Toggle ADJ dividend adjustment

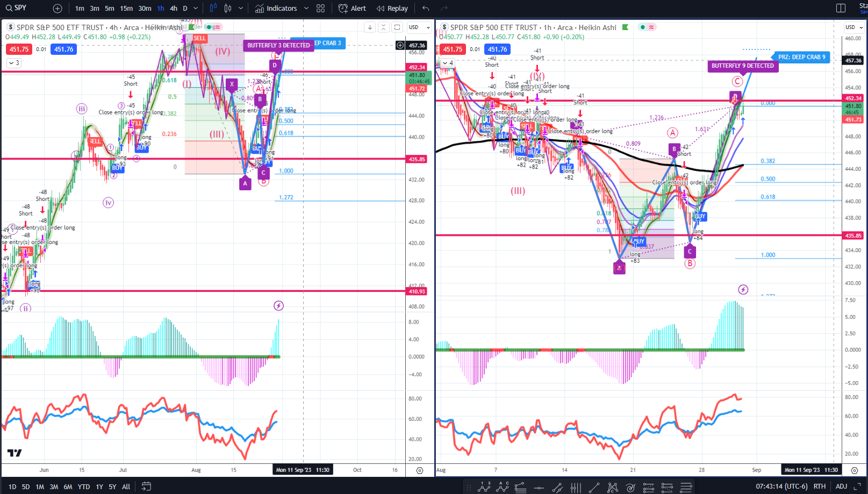pyautogui.click(x=842, y=486)
